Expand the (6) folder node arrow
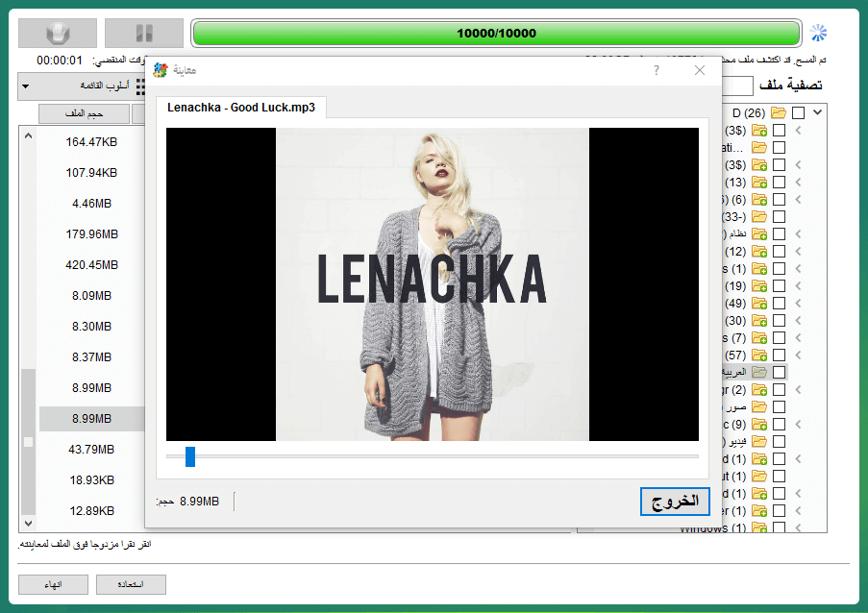 click(798, 199)
